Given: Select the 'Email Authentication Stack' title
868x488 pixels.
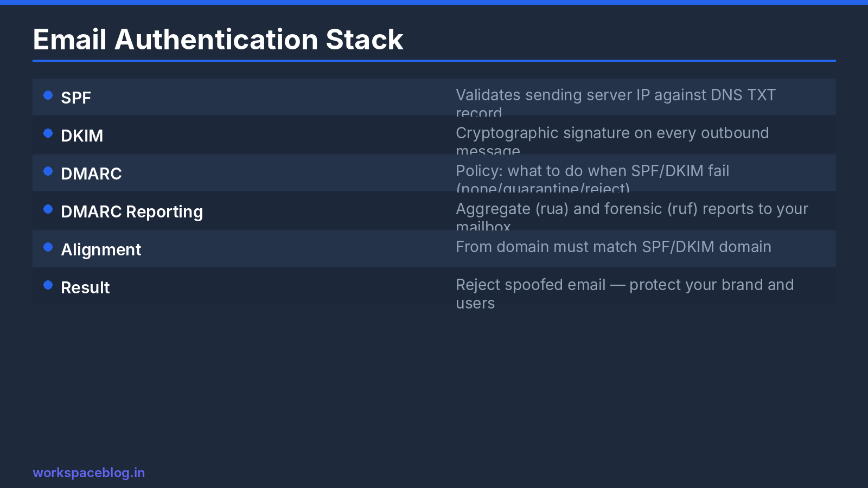Looking at the screenshot, I should pos(218,40).
